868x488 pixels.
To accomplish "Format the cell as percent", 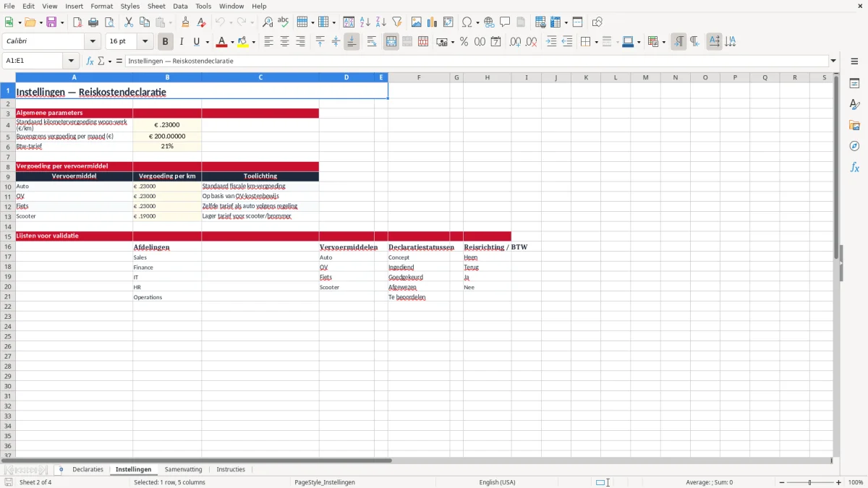I will (464, 42).
